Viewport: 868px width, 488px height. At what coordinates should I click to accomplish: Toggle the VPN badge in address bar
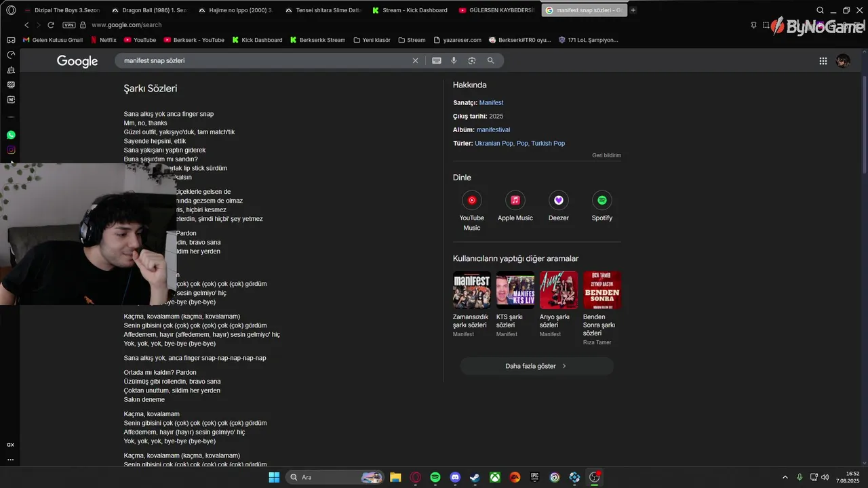[x=68, y=25]
